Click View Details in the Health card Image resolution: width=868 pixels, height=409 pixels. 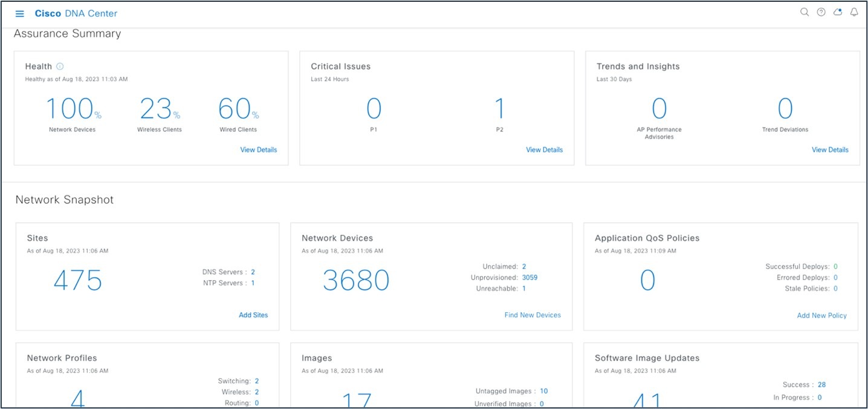coord(259,149)
